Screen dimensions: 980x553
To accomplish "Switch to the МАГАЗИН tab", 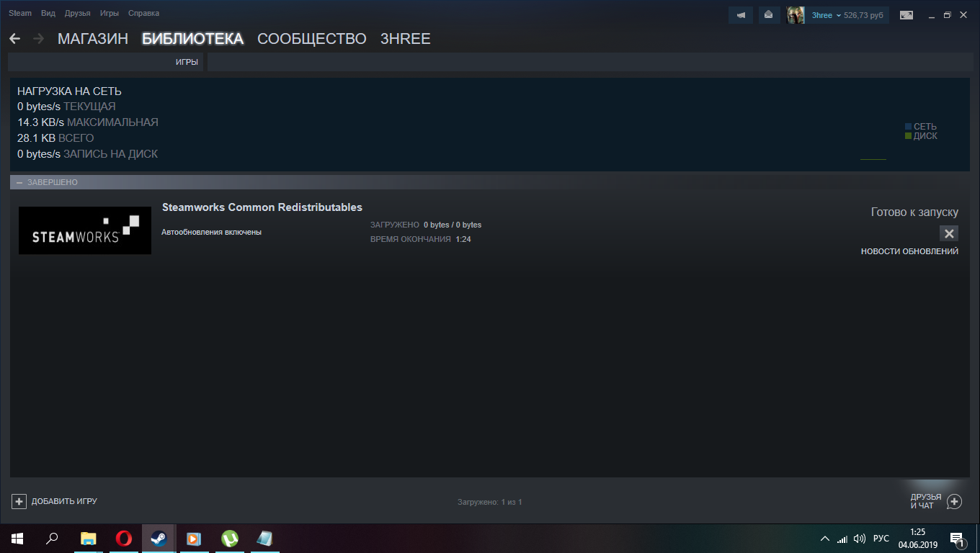I will point(93,39).
